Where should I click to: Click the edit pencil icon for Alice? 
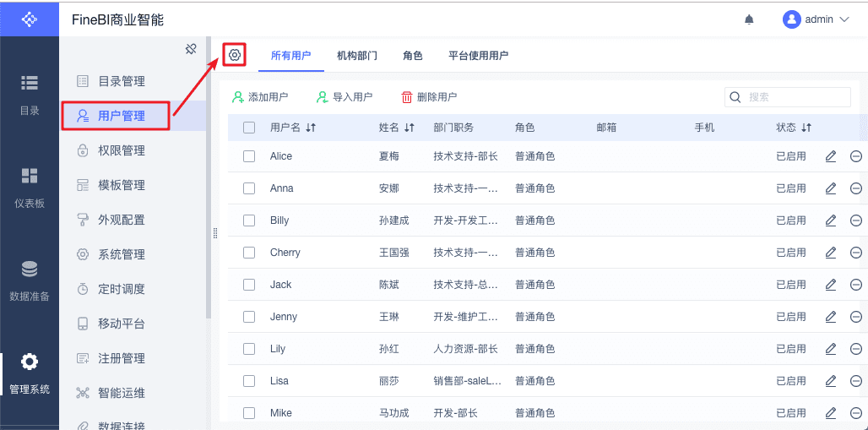point(831,156)
